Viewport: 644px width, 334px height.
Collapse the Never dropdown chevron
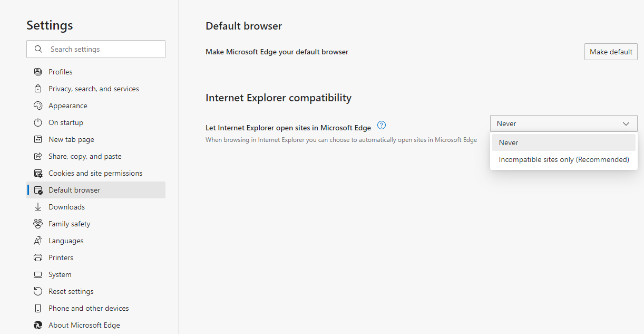click(626, 123)
